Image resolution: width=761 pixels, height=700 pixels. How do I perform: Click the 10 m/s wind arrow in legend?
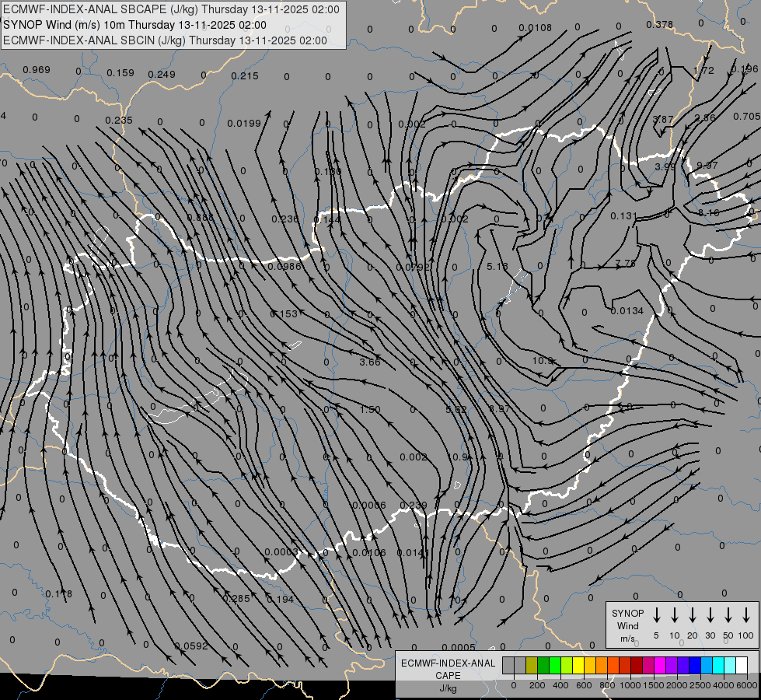click(x=675, y=615)
